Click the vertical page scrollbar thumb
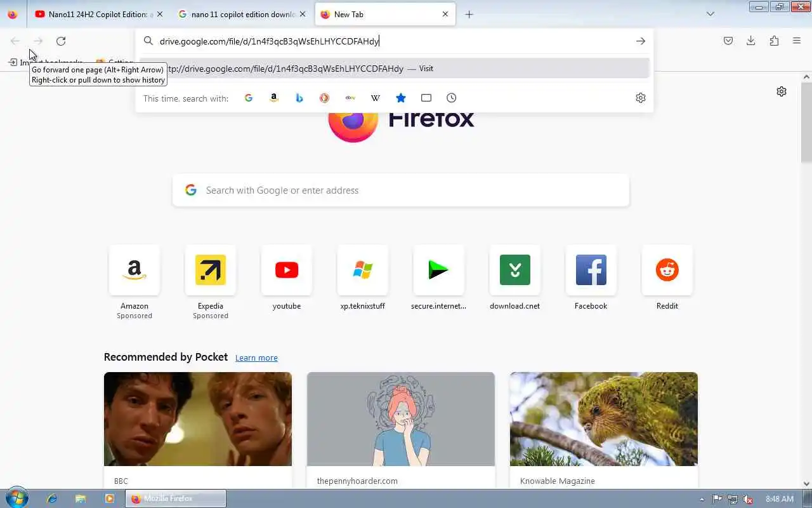 coord(806,123)
